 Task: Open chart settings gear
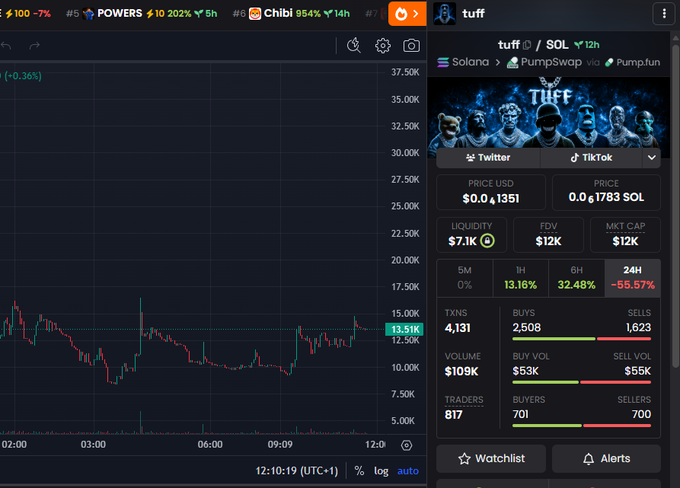pos(382,46)
